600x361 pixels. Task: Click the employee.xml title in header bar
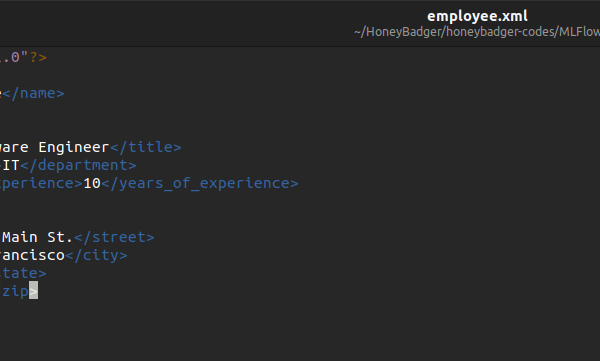(x=477, y=16)
